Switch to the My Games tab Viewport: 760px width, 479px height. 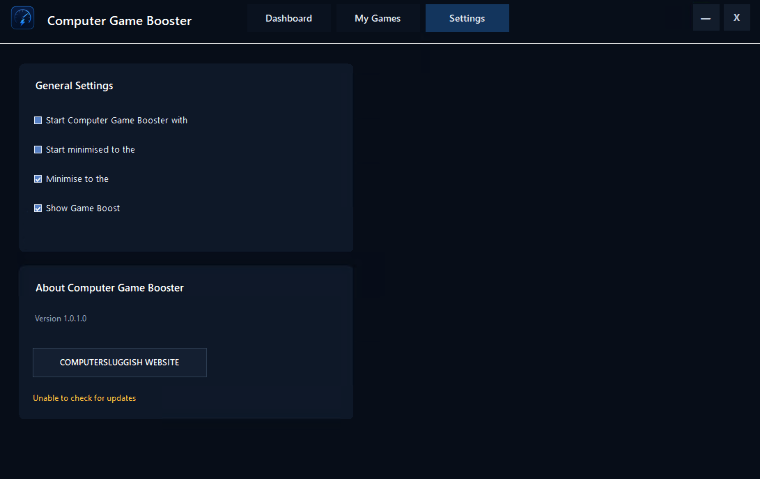point(378,18)
